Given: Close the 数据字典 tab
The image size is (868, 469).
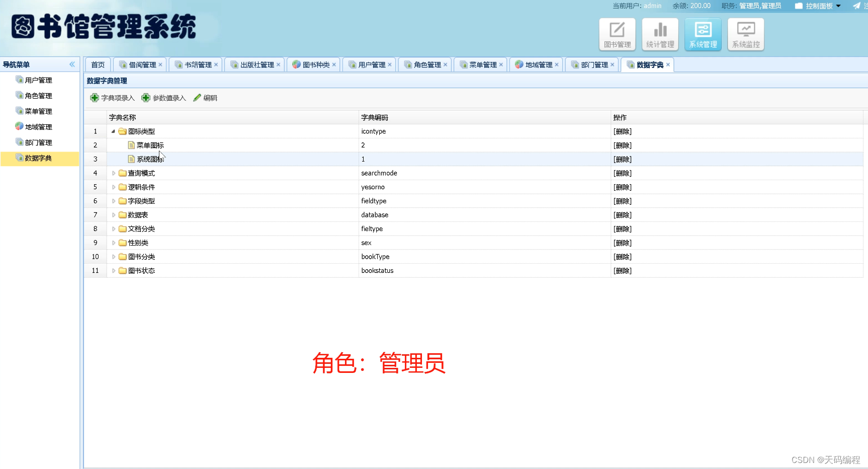Looking at the screenshot, I should (668, 65).
